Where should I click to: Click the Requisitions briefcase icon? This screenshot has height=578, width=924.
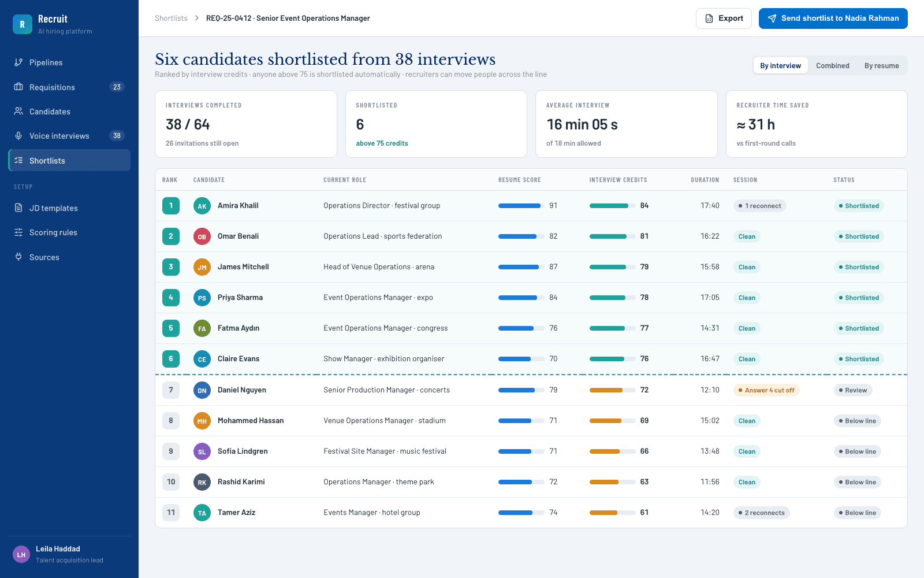pos(18,87)
